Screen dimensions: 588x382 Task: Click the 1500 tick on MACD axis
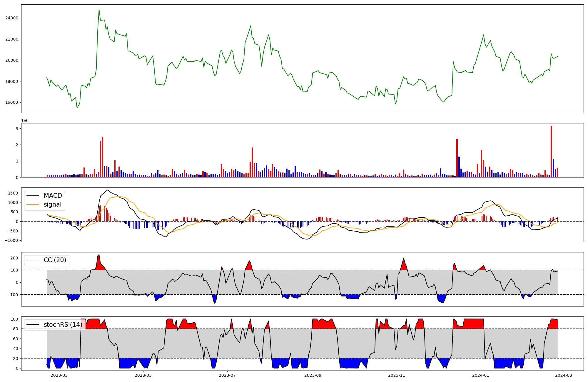13,193
